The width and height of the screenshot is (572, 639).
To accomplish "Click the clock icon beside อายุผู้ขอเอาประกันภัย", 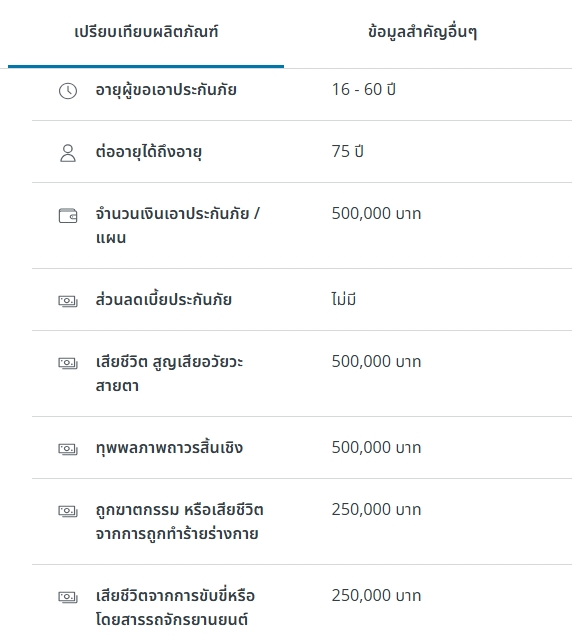I will click(68, 91).
